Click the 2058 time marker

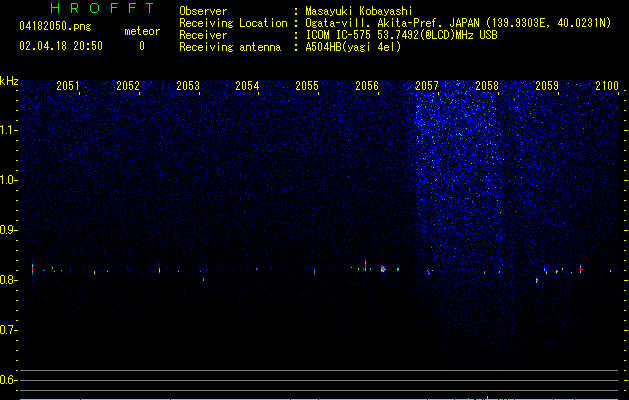pyautogui.click(x=487, y=85)
